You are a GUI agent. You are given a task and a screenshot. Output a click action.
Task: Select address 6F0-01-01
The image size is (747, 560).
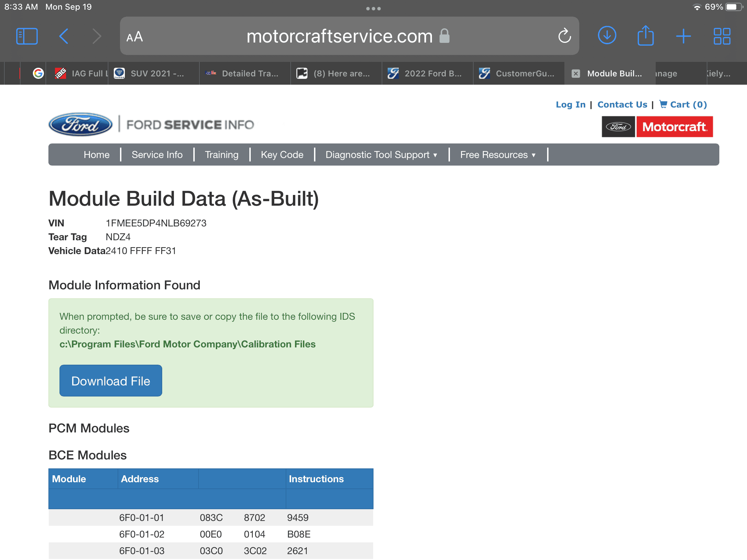pos(141,517)
